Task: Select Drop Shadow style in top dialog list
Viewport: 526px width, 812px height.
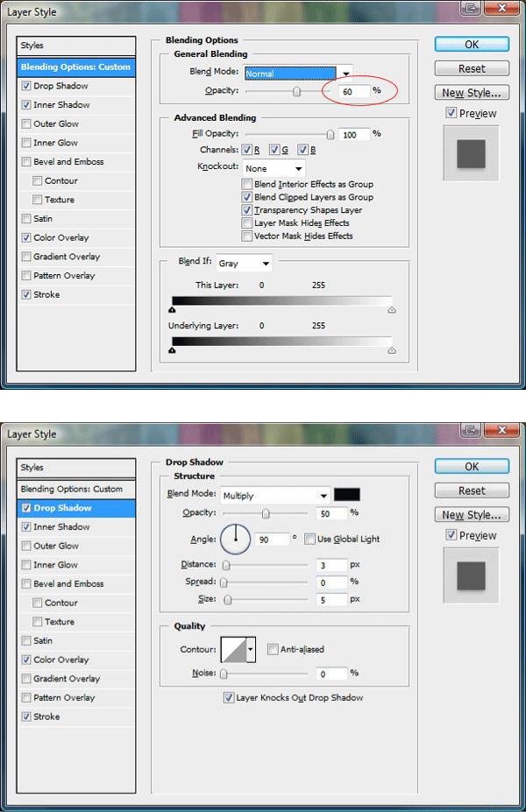Action: (x=76, y=86)
